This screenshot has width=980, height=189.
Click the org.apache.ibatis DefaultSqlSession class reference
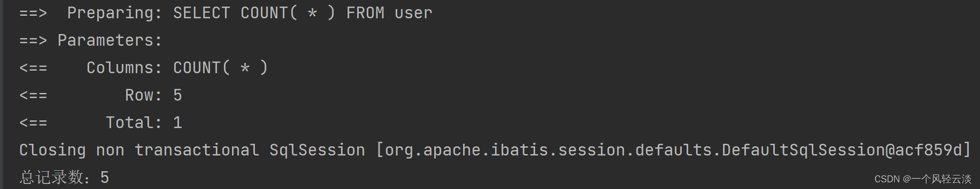pos(673,150)
